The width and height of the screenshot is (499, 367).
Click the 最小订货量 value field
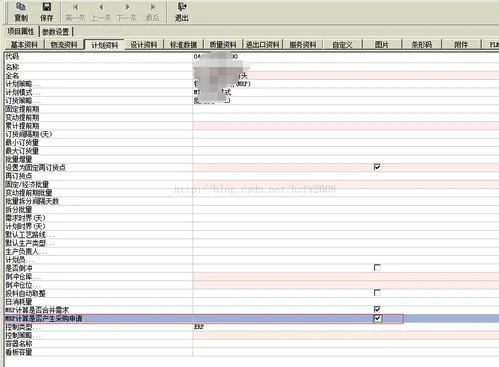coord(346,142)
